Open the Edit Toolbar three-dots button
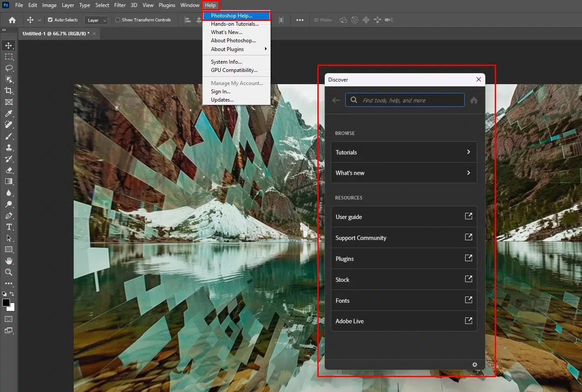 pos(9,283)
